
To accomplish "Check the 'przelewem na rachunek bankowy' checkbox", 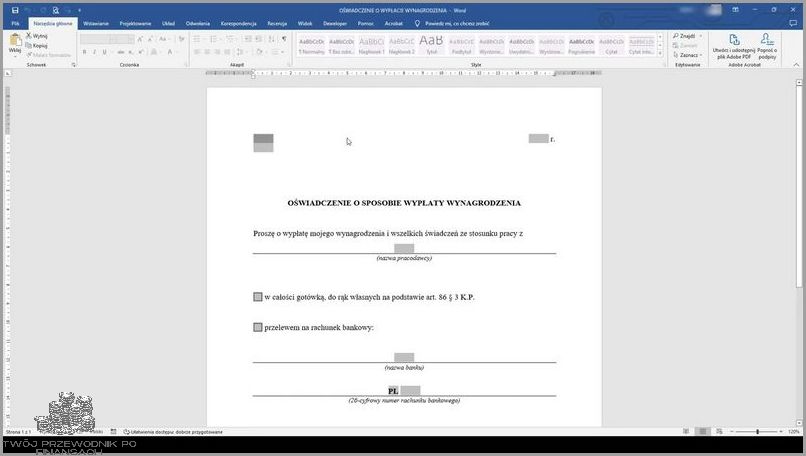I will [258, 327].
